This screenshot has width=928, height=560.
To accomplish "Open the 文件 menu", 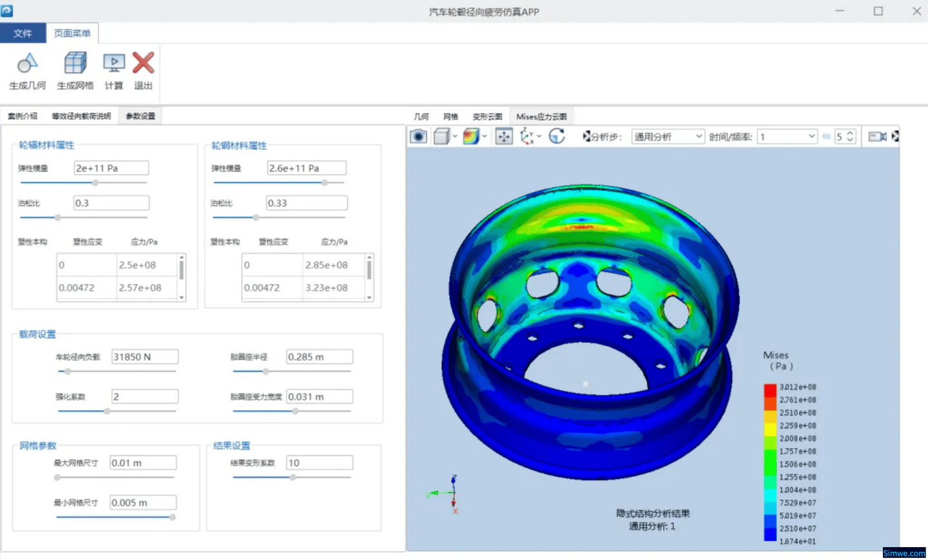I will tap(23, 34).
